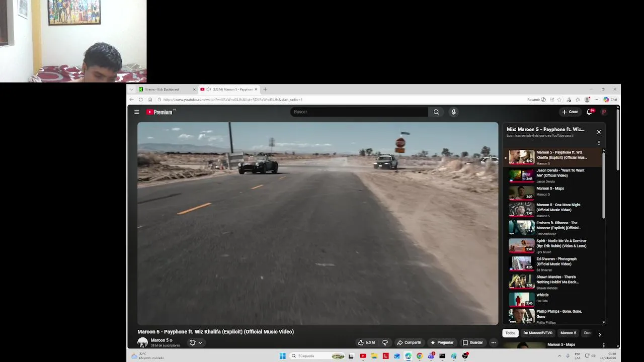Open the YouTube hamburger guide menu
This screenshot has width=644, height=362.
pyautogui.click(x=136, y=112)
